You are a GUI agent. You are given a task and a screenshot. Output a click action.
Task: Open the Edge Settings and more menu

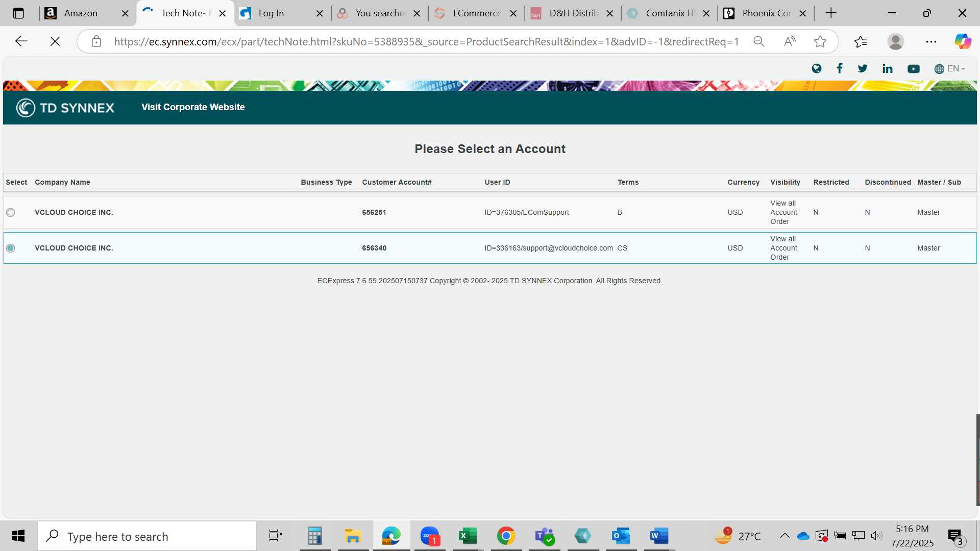[x=931, y=41]
